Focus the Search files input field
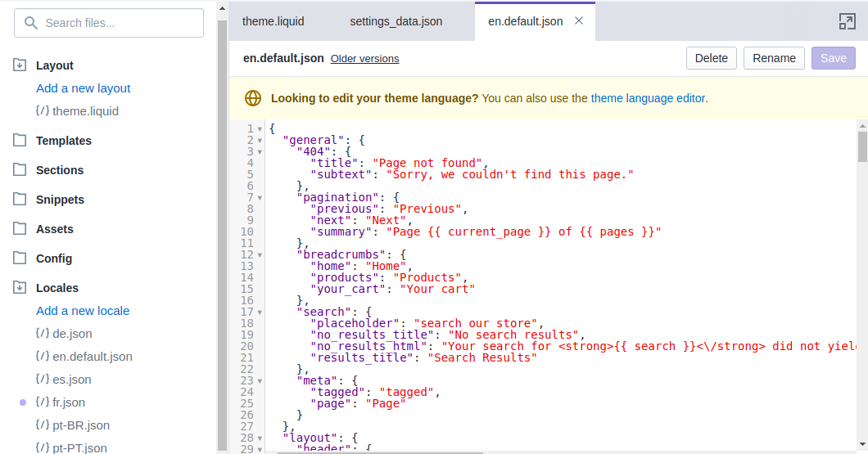Image resolution: width=868 pixels, height=454 pixels. pos(108,23)
